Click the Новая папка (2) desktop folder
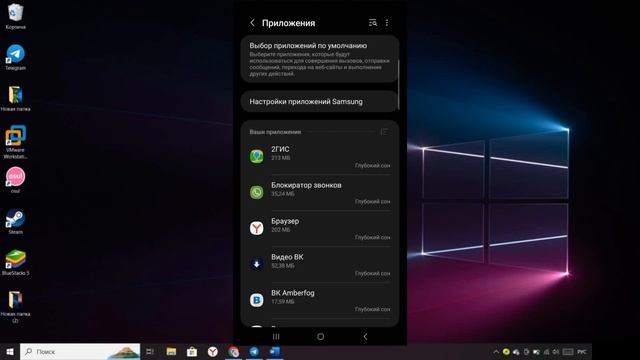640x360 pixels. click(x=16, y=307)
